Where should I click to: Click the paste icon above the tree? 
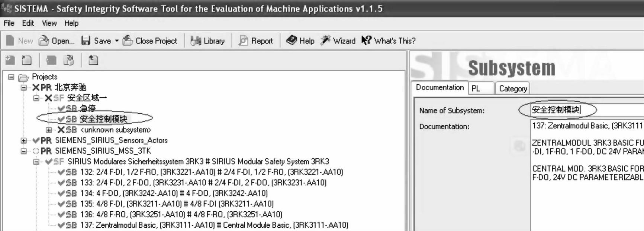69,60
